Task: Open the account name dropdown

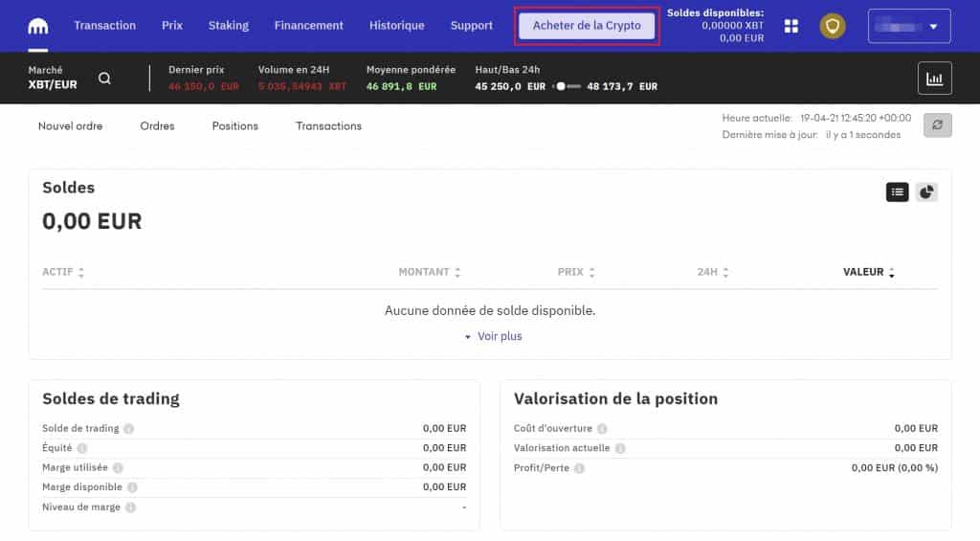Action: point(908,26)
